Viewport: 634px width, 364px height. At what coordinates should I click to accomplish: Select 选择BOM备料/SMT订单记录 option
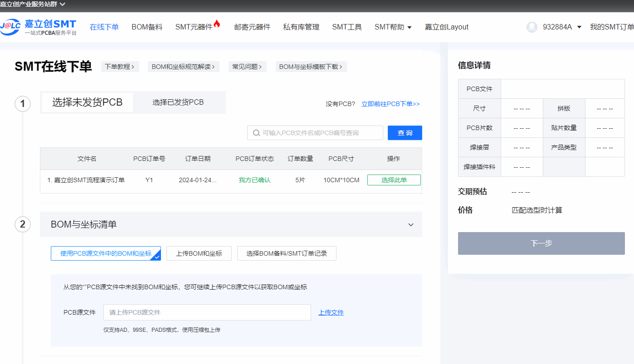287,253
